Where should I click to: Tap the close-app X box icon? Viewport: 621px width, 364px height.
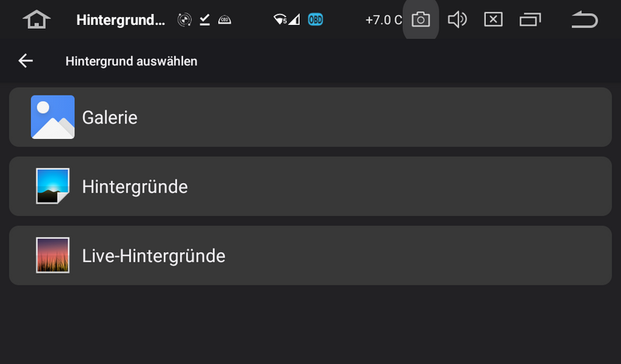pos(494,20)
